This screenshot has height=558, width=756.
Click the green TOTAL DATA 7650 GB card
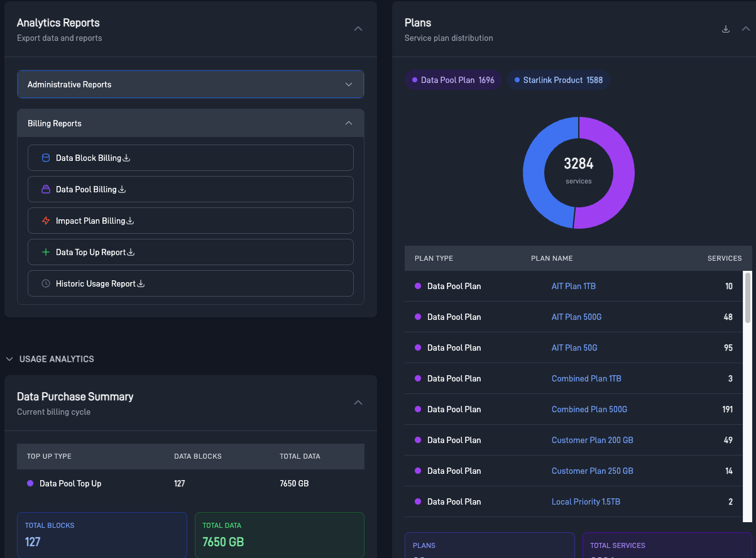click(280, 535)
